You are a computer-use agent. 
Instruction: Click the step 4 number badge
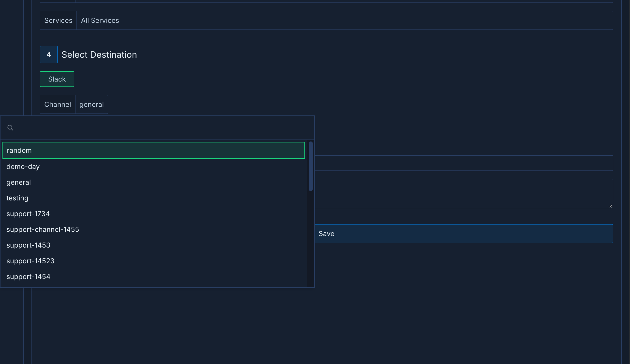(x=49, y=55)
